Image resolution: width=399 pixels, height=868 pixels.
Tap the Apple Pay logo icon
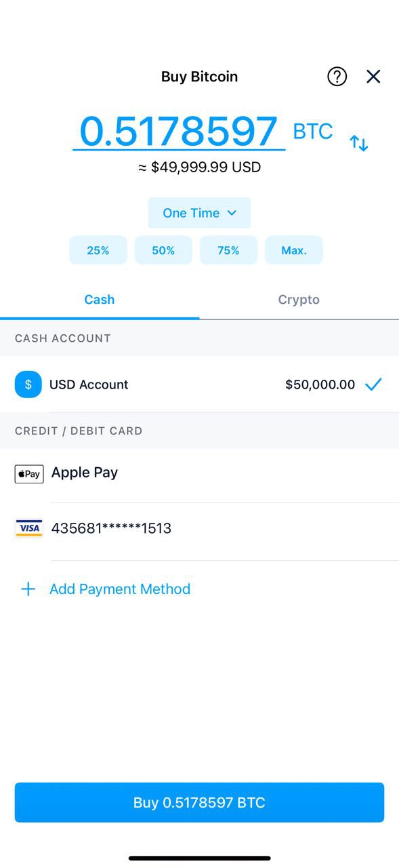pyautogui.click(x=29, y=474)
